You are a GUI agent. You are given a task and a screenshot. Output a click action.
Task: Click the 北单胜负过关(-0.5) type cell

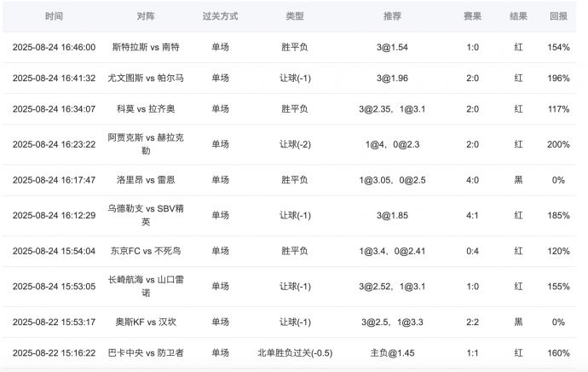point(295,353)
